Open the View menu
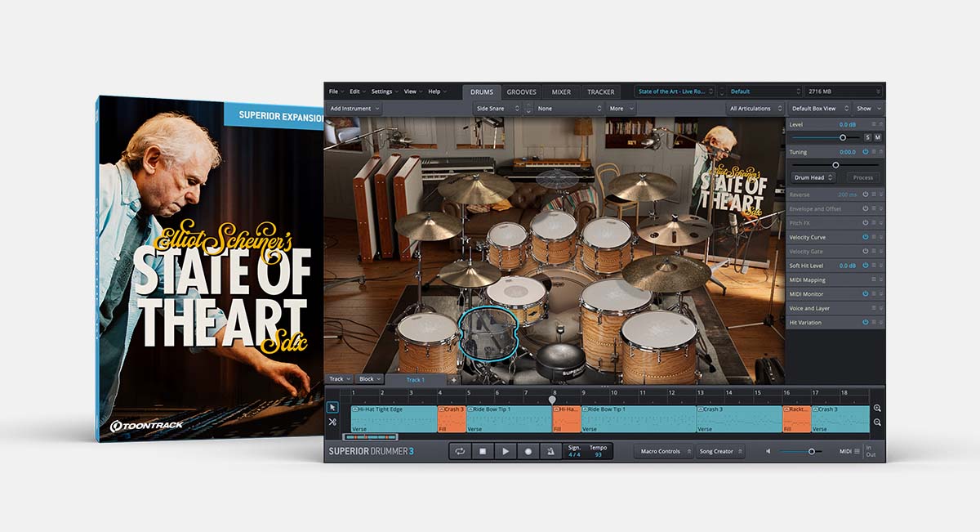The width and height of the screenshot is (980, 532). coord(412,92)
